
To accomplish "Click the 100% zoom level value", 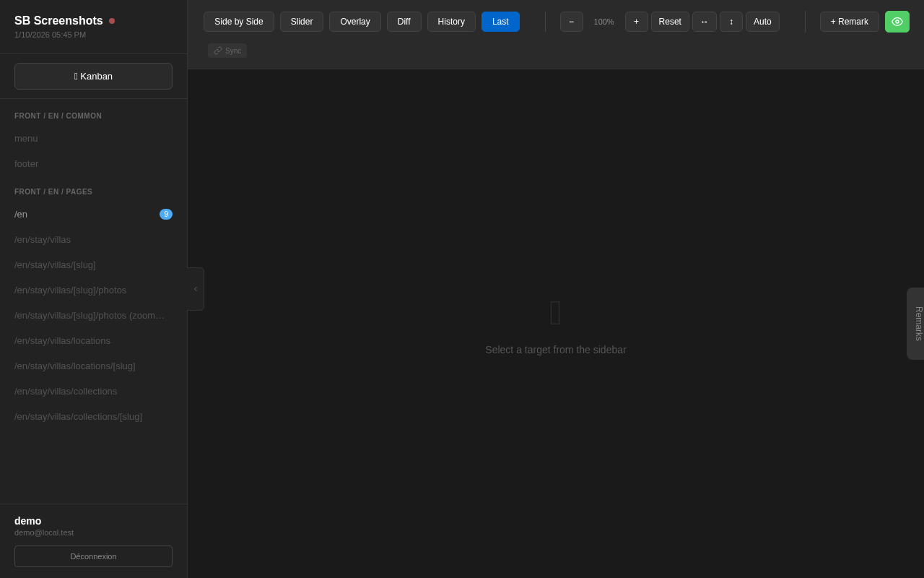I will pos(604,22).
